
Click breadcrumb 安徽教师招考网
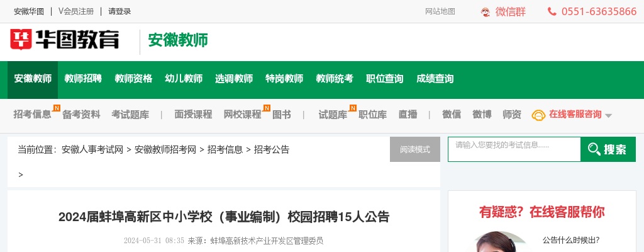(x=165, y=149)
